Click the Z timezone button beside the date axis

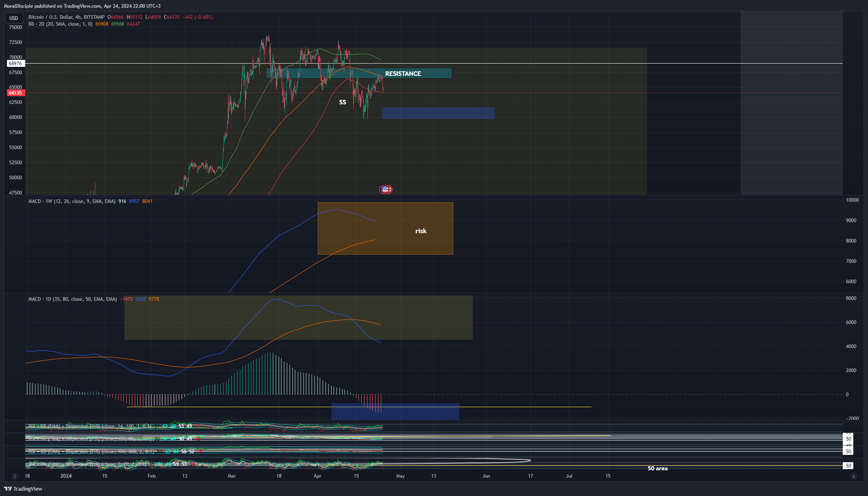[15, 476]
